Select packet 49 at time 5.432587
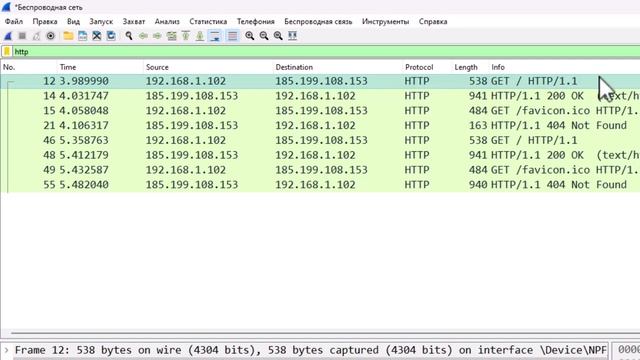The width and height of the screenshot is (640, 360). point(320,170)
